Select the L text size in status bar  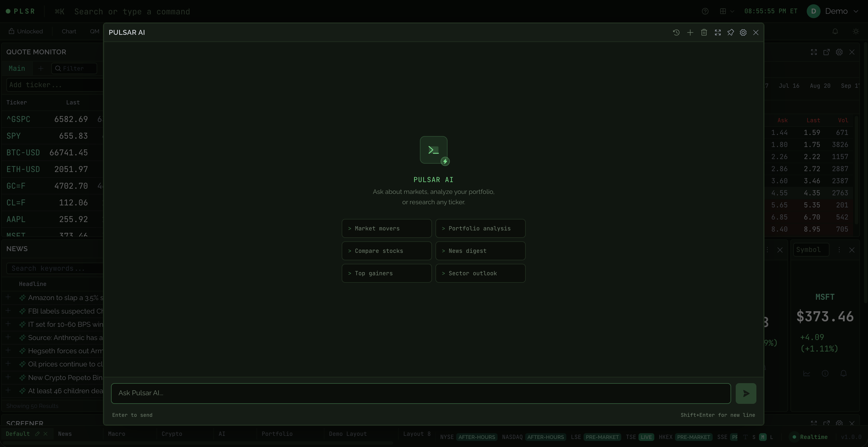[772, 437]
